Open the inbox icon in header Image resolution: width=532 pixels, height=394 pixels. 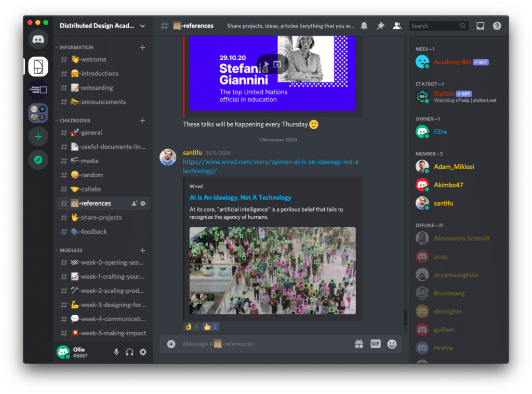(x=481, y=26)
